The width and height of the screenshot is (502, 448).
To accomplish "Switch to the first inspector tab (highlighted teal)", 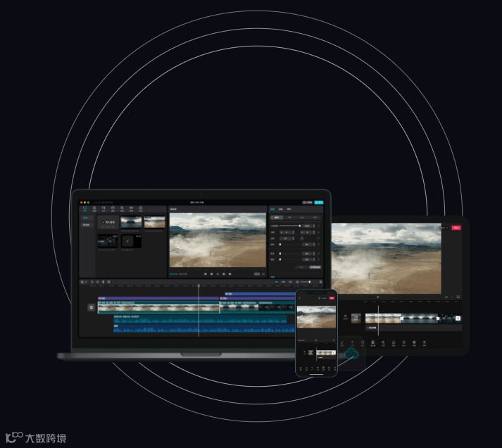I will click(x=272, y=209).
